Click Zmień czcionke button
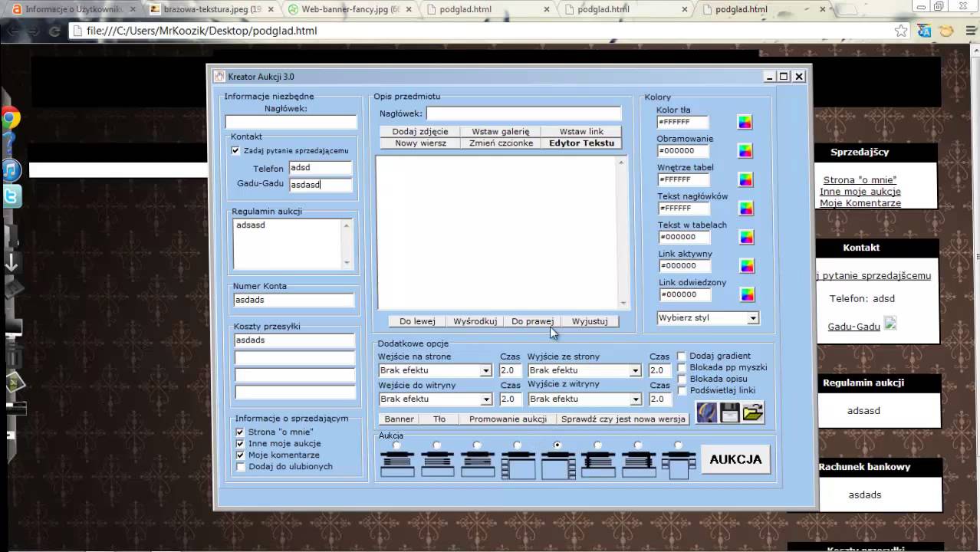This screenshot has height=552, width=980. 500,143
